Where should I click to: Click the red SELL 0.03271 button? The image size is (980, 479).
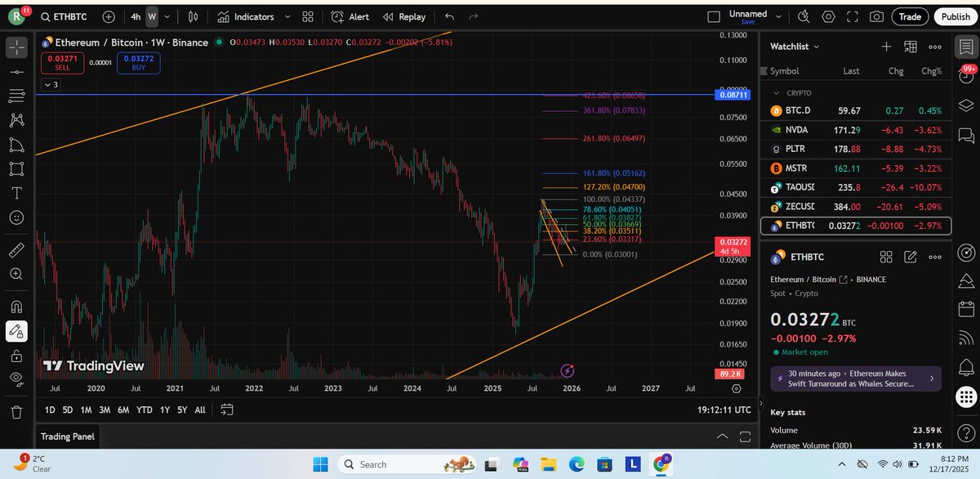pos(63,62)
